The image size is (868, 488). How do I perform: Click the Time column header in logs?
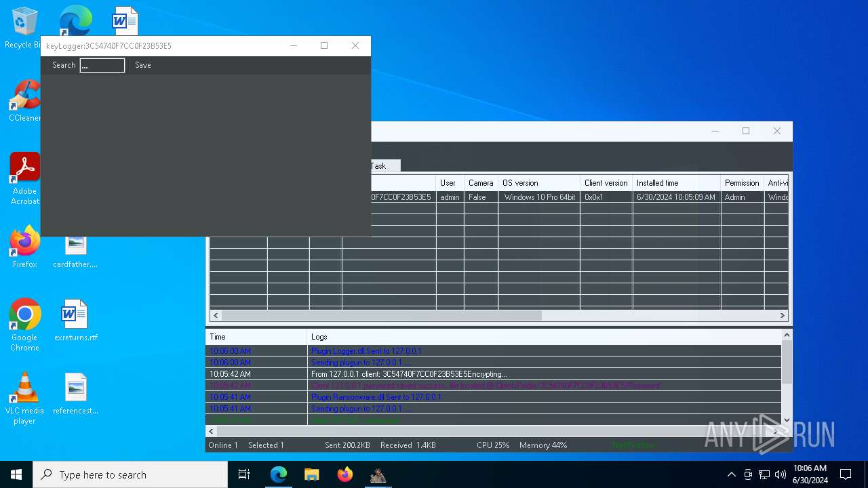[256, 337]
